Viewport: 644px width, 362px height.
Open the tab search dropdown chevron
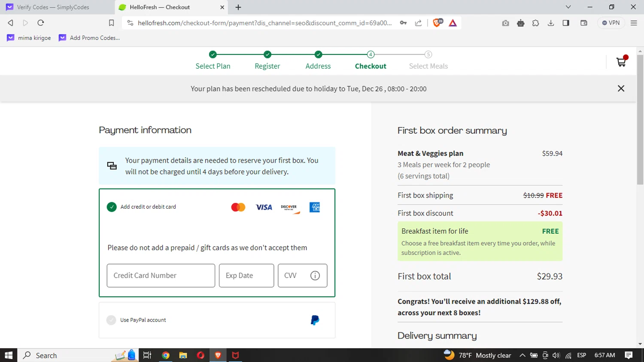pyautogui.click(x=568, y=7)
